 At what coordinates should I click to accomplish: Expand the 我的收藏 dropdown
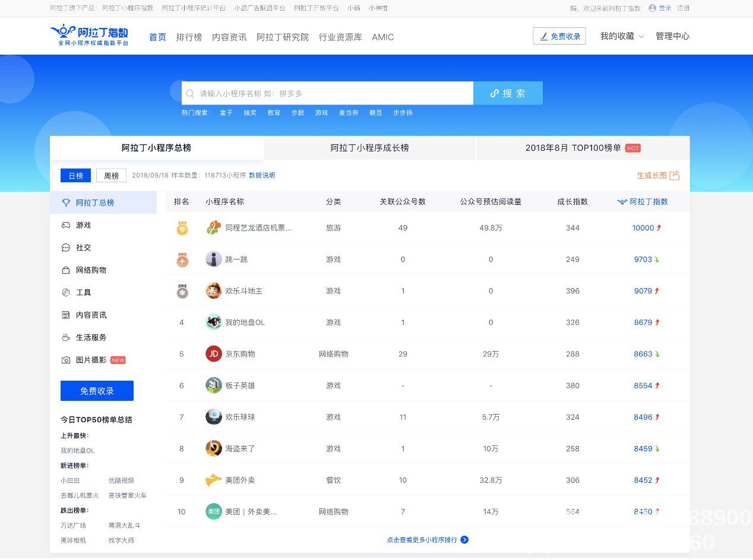[622, 36]
